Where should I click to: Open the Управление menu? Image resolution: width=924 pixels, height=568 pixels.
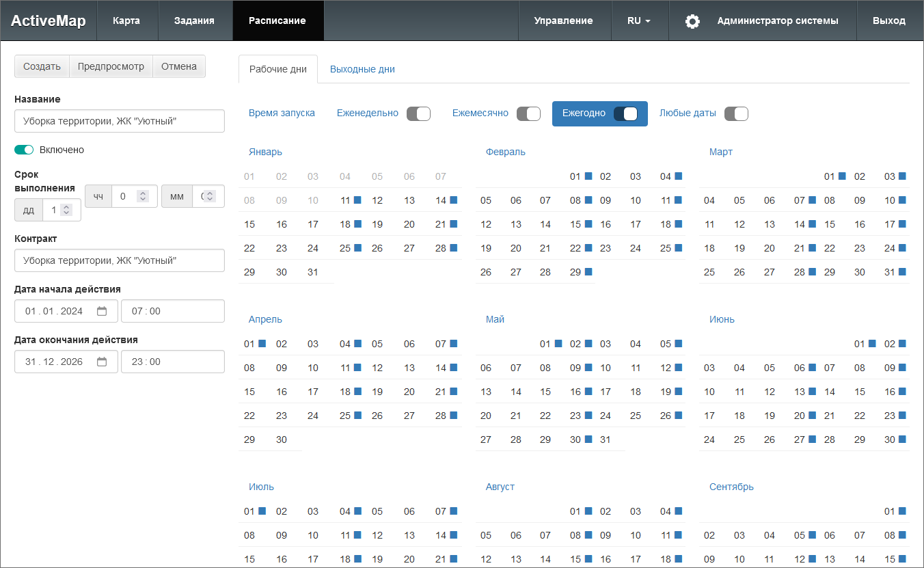[563, 21]
